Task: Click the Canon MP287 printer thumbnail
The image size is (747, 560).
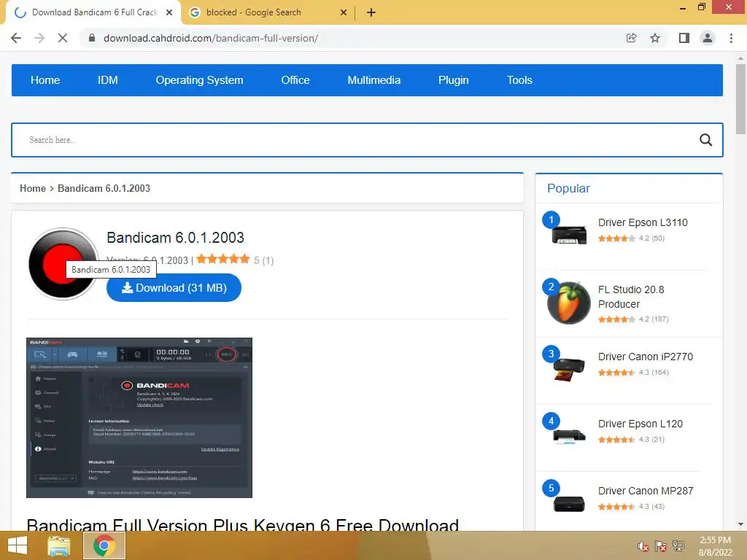Action: (x=569, y=503)
